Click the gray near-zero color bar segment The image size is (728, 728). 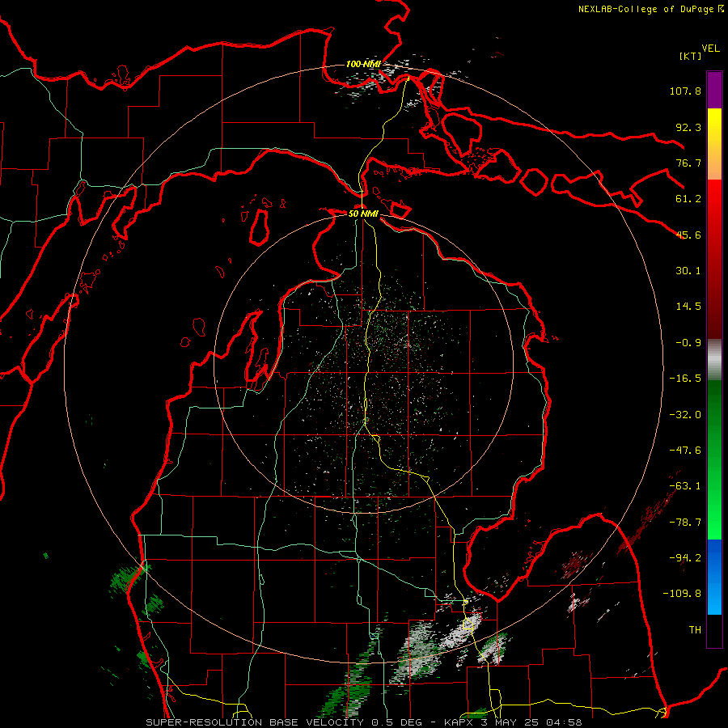tap(714, 359)
